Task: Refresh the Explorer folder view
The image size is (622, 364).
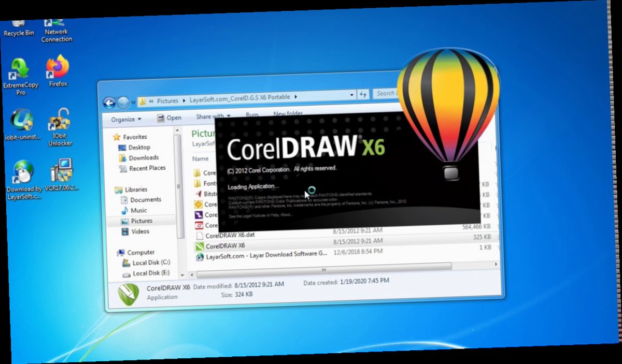Action: (363, 94)
